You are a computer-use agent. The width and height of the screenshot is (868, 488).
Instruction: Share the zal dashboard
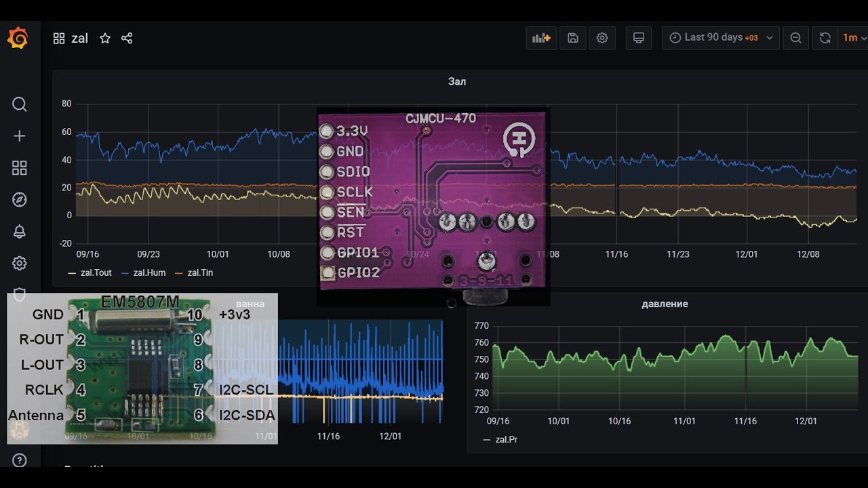pyautogui.click(x=127, y=39)
